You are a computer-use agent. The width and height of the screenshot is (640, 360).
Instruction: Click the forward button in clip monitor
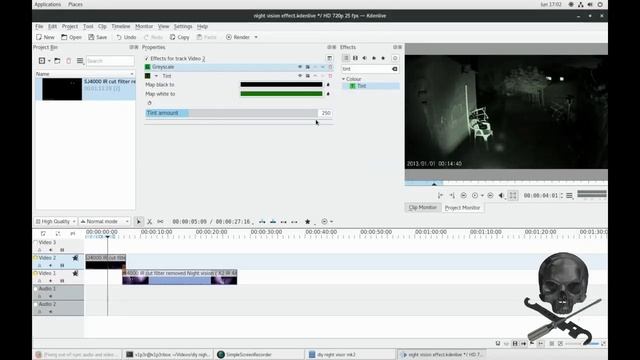tap(490, 196)
